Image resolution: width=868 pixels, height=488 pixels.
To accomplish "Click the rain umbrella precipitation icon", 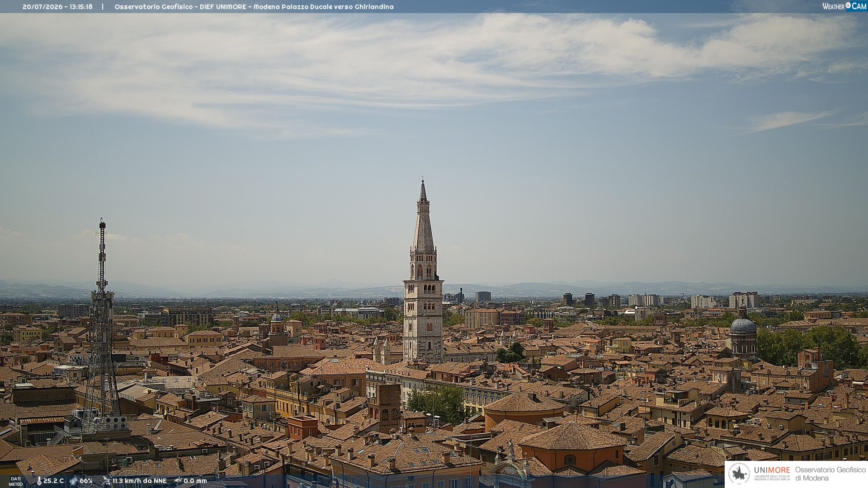I will click(x=178, y=481).
